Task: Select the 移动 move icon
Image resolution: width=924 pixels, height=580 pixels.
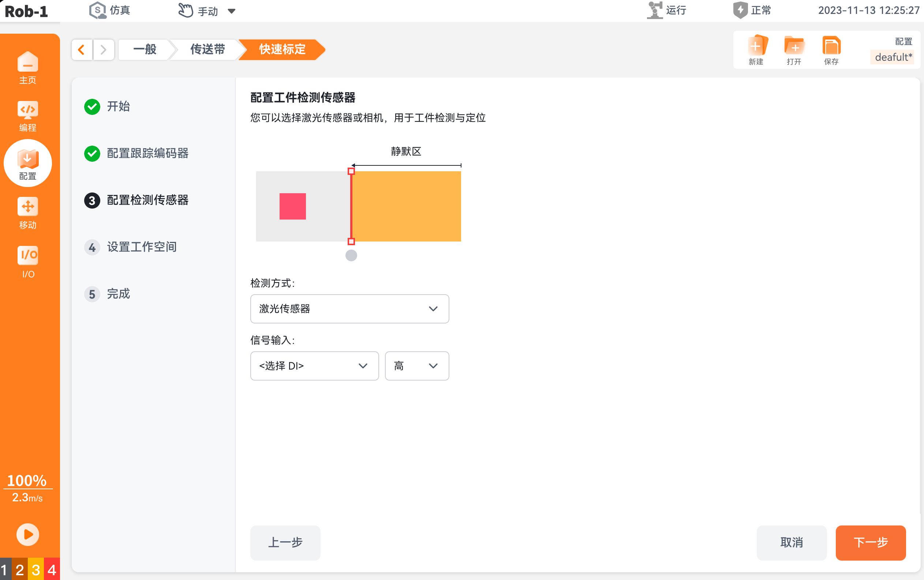Action: point(27,207)
